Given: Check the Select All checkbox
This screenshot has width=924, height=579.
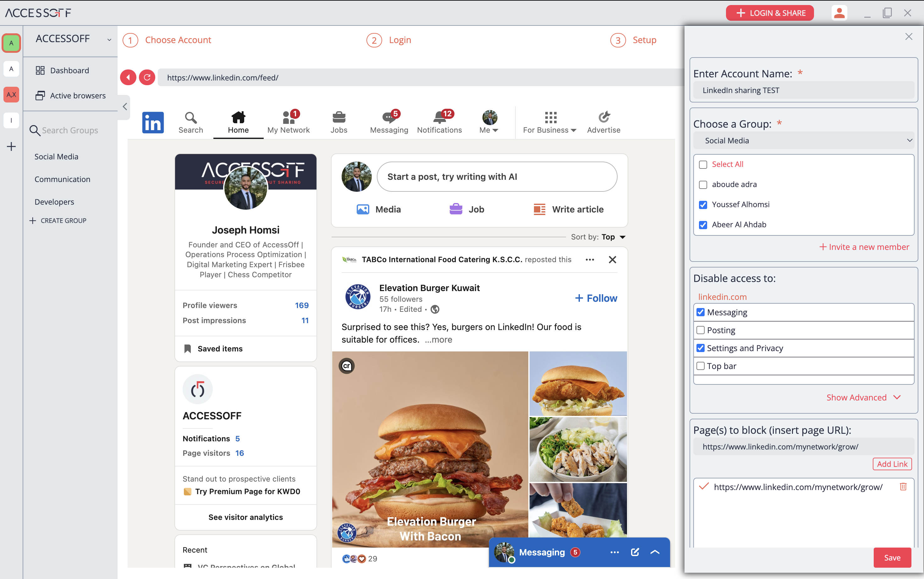Looking at the screenshot, I should pos(703,165).
